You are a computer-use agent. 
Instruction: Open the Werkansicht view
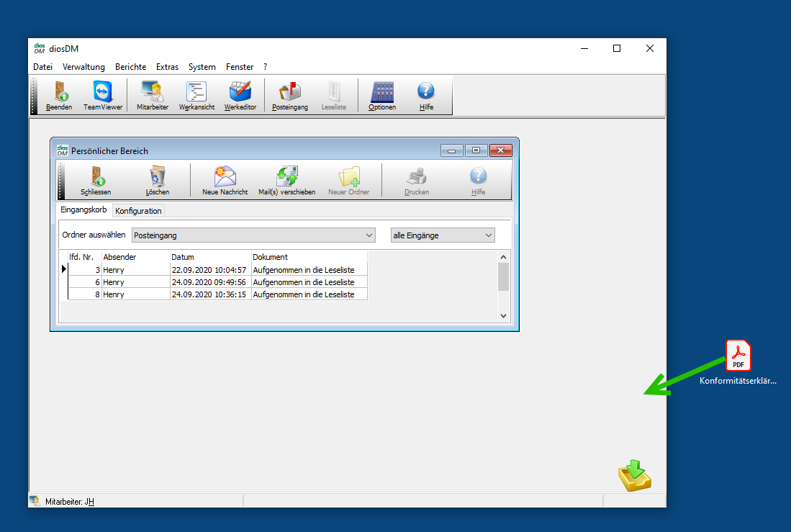(x=196, y=96)
